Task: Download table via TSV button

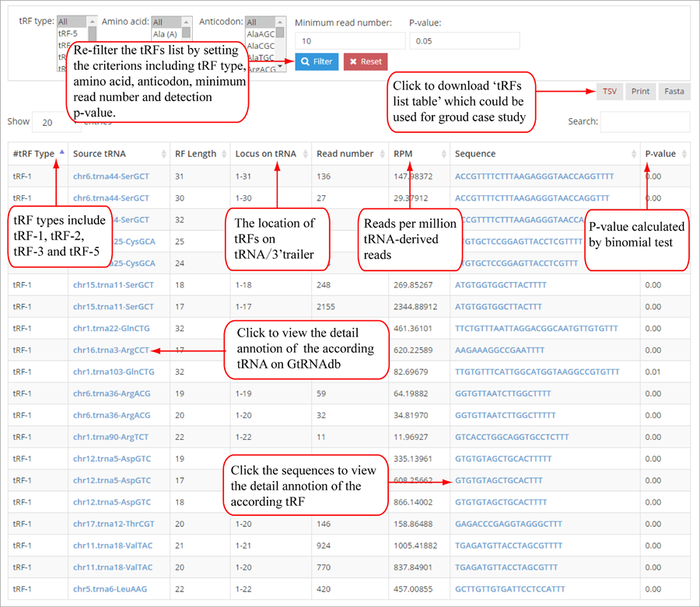Action: pos(610,91)
